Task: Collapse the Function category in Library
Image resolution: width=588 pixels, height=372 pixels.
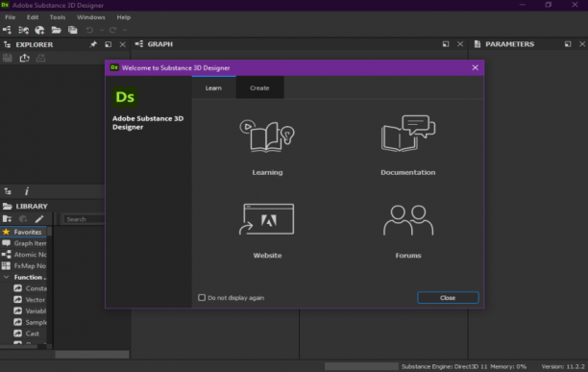Action: pos(7,277)
